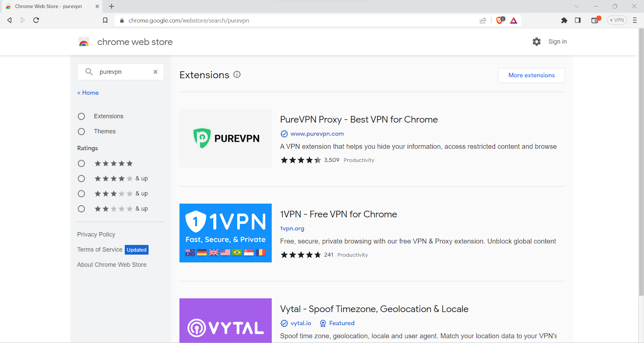Open the PureVPN Proxy extension title link
The height and width of the screenshot is (343, 644).
click(359, 120)
